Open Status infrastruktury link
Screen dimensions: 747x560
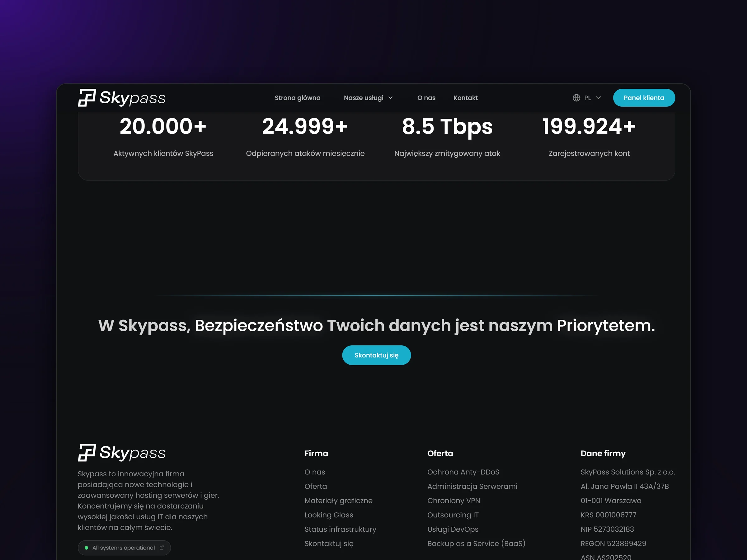point(340,529)
